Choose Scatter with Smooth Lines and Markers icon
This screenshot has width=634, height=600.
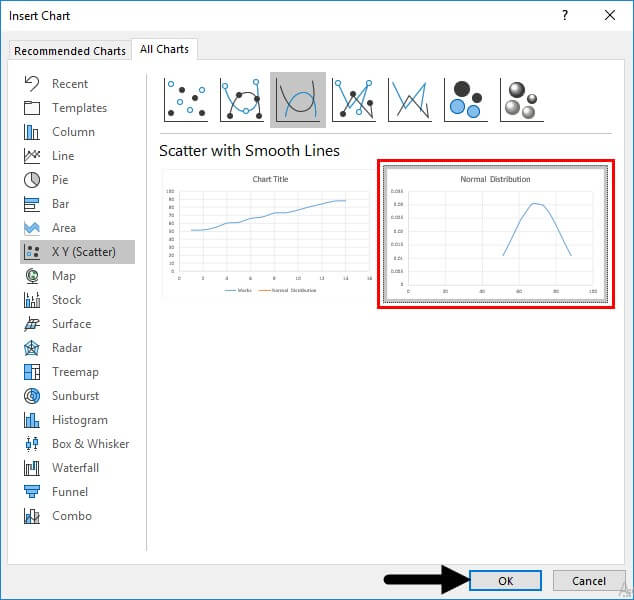coord(242,100)
